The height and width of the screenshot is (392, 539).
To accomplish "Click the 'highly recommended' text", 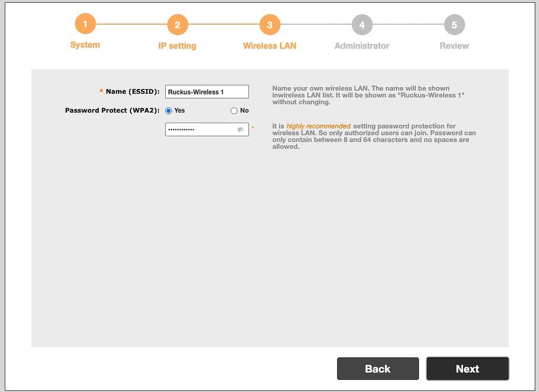I will tap(318, 126).
